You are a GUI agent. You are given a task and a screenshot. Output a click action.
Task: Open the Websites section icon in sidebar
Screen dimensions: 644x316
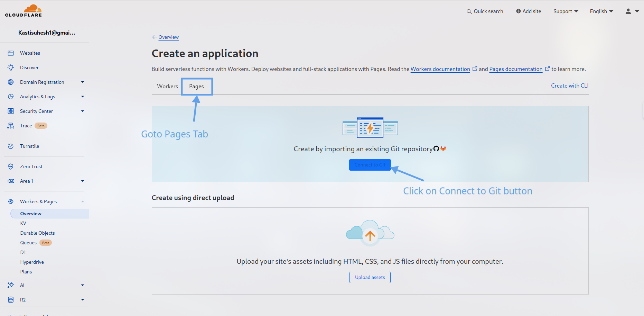click(x=11, y=53)
